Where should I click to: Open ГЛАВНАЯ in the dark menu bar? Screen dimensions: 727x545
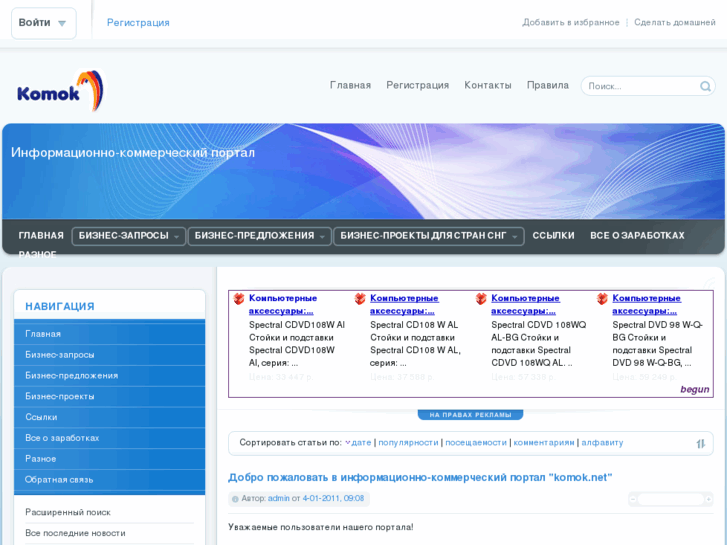pyautogui.click(x=41, y=236)
